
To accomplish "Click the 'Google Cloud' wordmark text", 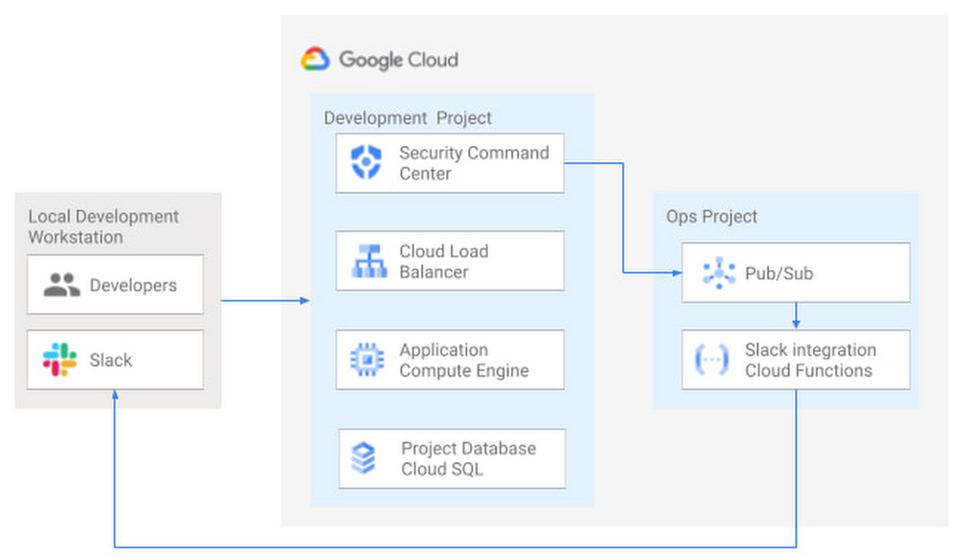I will pos(399,61).
